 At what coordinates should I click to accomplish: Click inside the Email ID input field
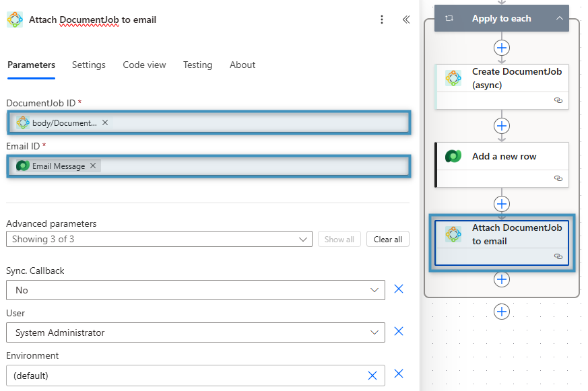coord(256,166)
